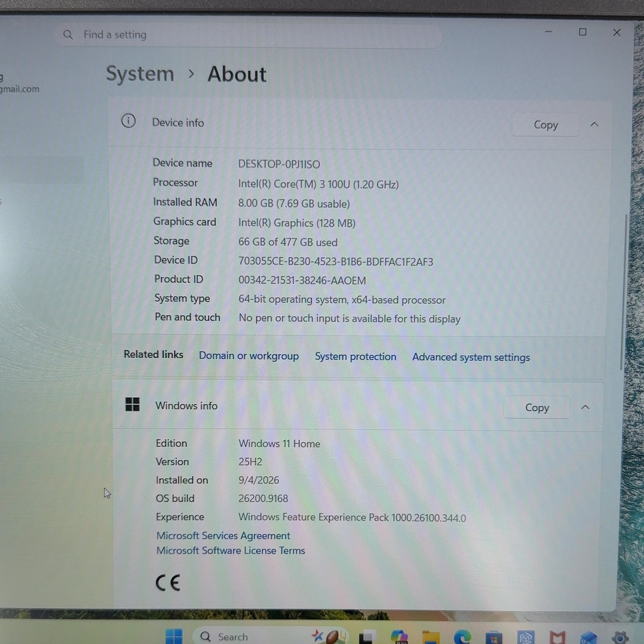Launch Microsoft 365 Copilot from taskbar
Screen dimensions: 644x644
399,637
